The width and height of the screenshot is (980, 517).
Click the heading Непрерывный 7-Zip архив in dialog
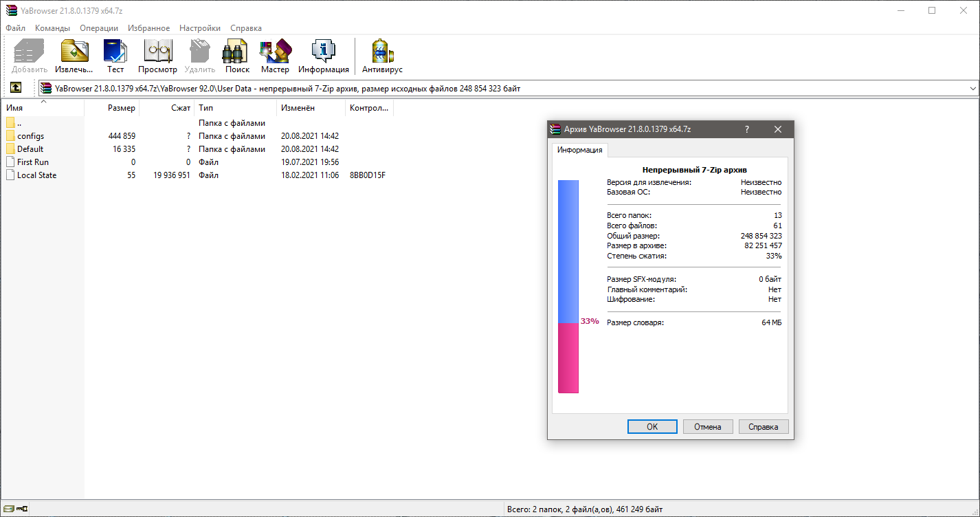click(694, 169)
